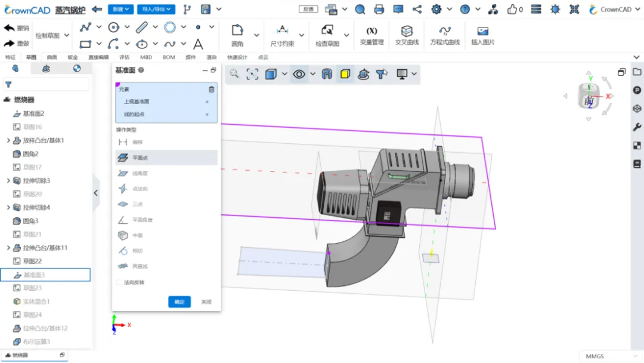This screenshot has height=363, width=644.
Task: Expand the 拉伸凸台/基体11 tree node
Action: tap(8, 248)
